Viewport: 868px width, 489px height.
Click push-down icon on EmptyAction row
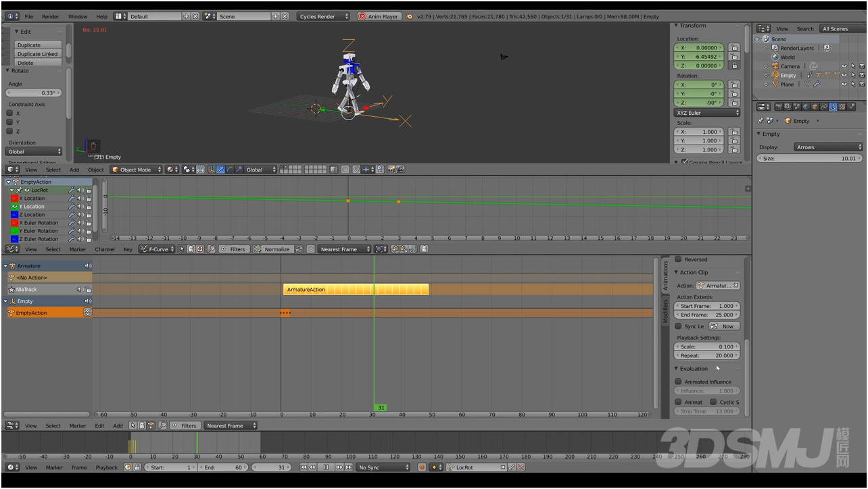87,312
